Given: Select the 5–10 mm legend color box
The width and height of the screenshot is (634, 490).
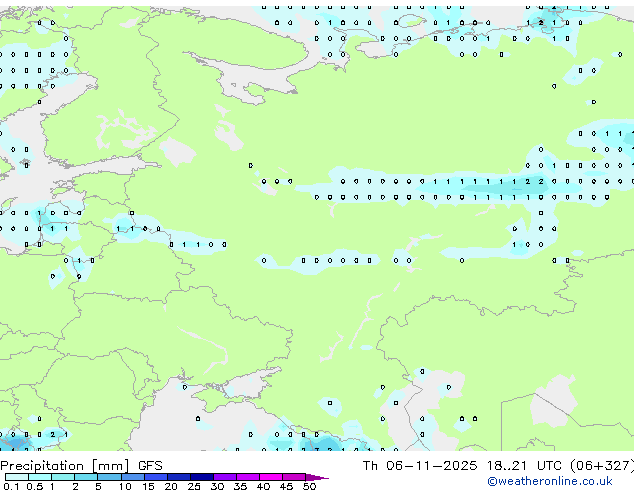Looking at the screenshot, I should point(109,477).
